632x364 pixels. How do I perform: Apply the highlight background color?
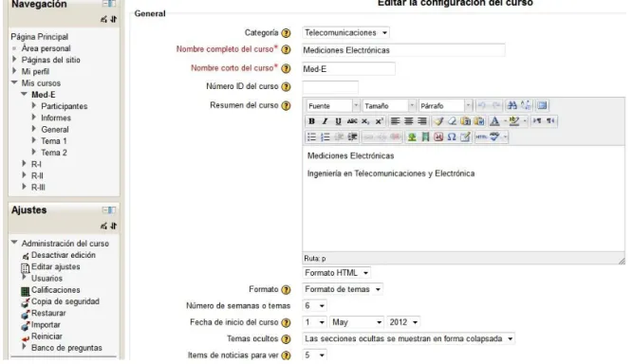(x=514, y=121)
